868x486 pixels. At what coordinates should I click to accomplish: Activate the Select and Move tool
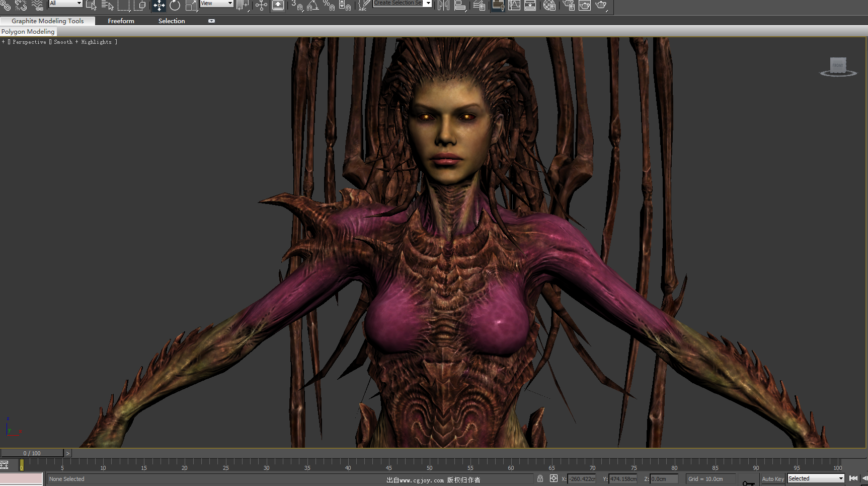(x=159, y=5)
